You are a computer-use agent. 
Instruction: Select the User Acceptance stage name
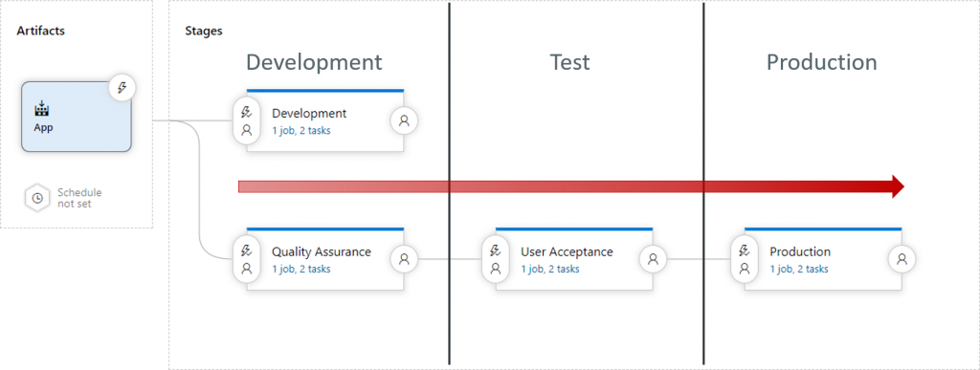click(x=567, y=252)
